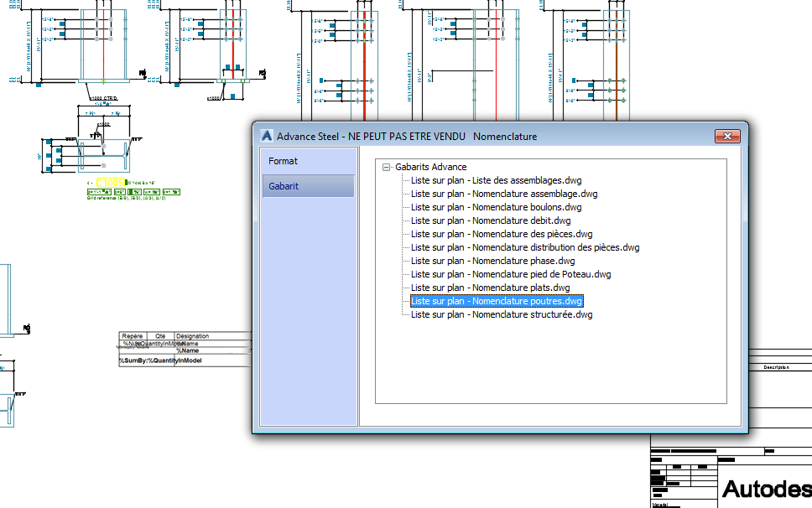Select the Gabarits Advance root item

click(x=431, y=167)
